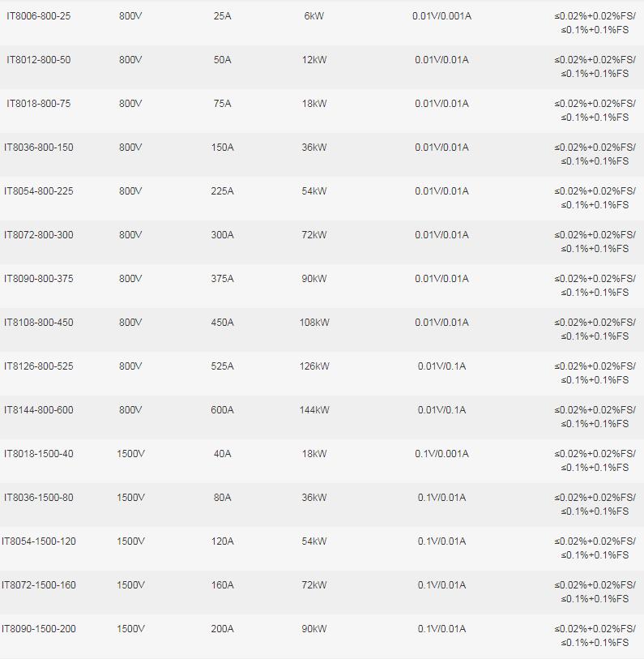
Task: Select the 108kW power cell
Action: [x=314, y=323]
